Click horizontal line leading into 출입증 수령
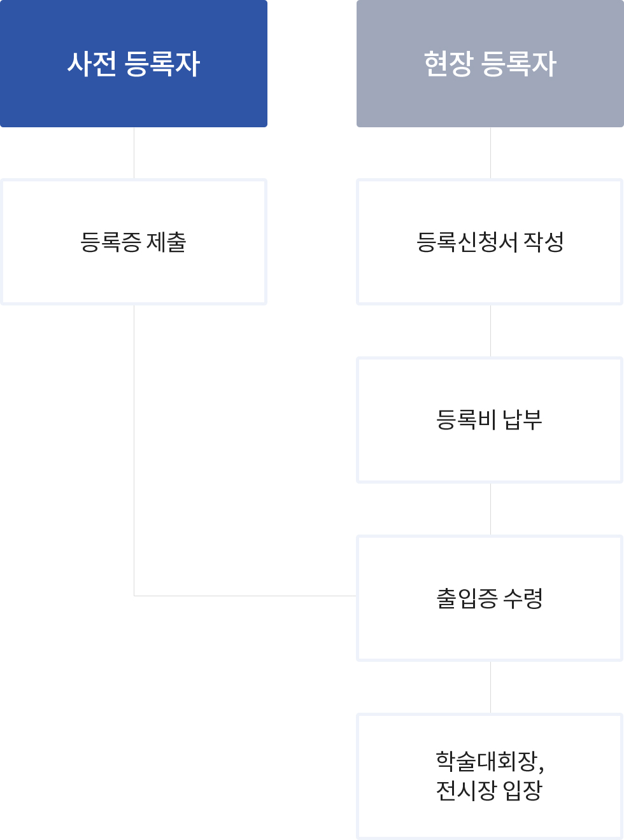This screenshot has height=840, width=624. pyautogui.click(x=245, y=596)
